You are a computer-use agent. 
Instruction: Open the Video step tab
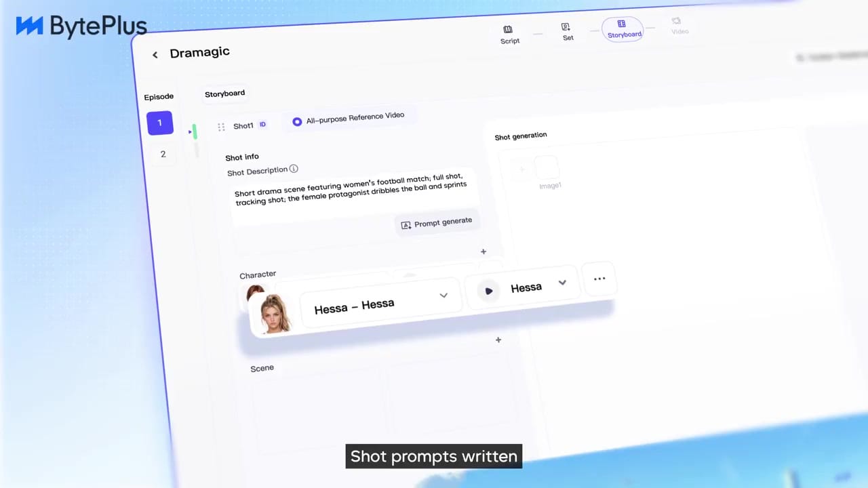(679, 26)
